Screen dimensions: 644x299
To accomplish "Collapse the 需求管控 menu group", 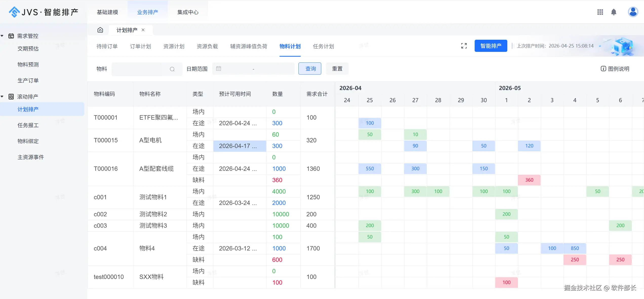I will [2, 36].
